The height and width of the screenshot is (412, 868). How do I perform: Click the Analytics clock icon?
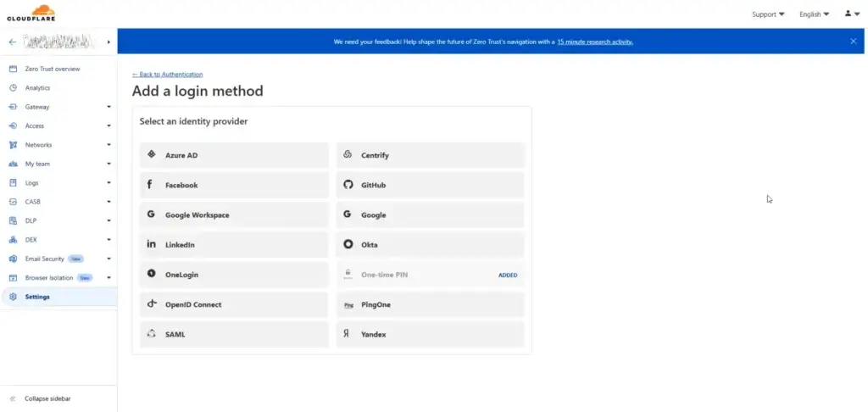14,88
